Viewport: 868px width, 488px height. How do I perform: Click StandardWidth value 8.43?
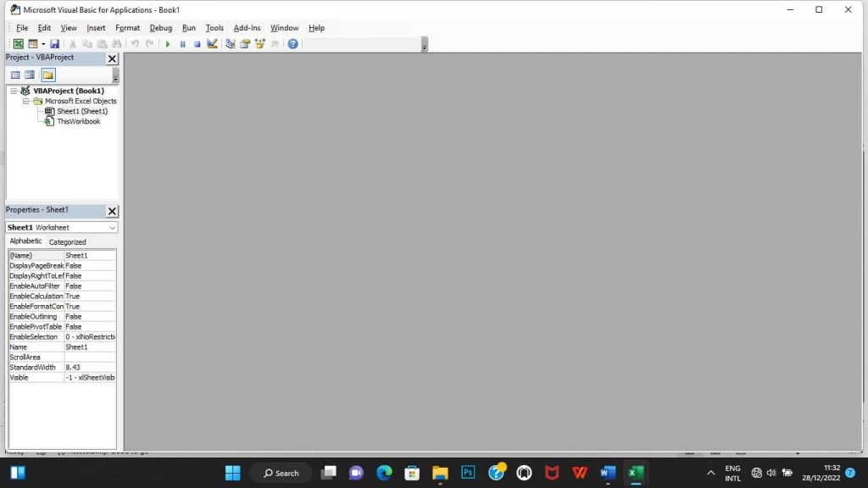[x=90, y=368]
